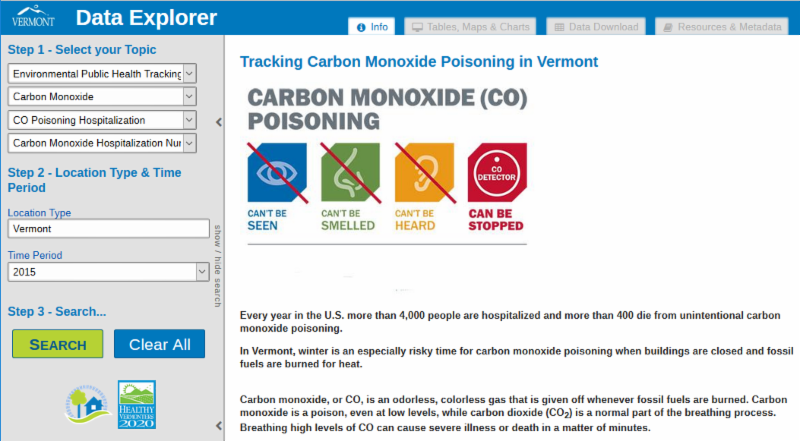Collapse sidebar using the upper left arrow

point(219,123)
